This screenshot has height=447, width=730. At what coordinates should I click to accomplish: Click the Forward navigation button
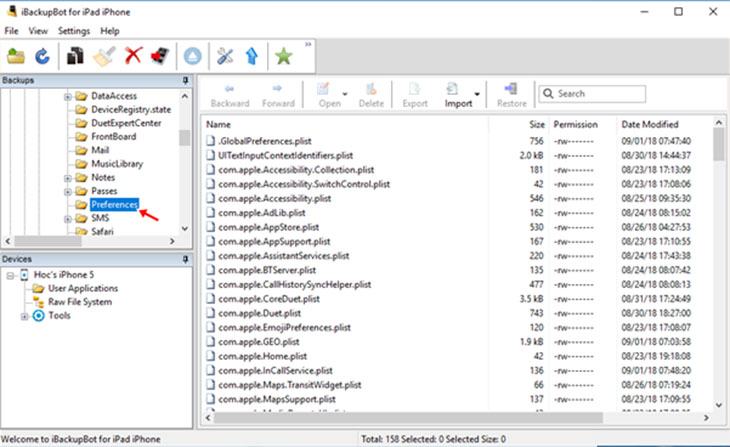pos(278,95)
